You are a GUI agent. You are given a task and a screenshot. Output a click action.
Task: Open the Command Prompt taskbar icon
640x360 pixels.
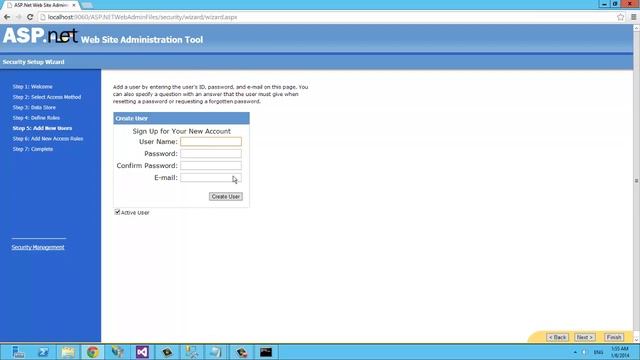click(x=266, y=352)
